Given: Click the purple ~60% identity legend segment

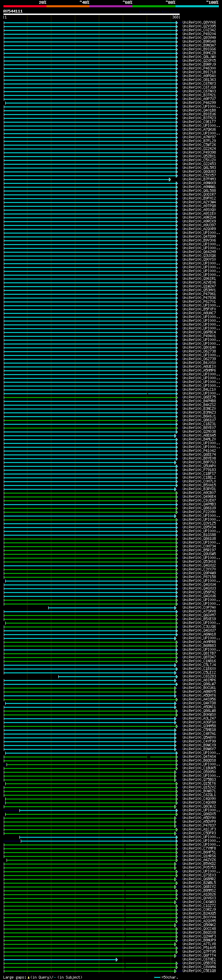Looking at the screenshot, I should [111, 6].
